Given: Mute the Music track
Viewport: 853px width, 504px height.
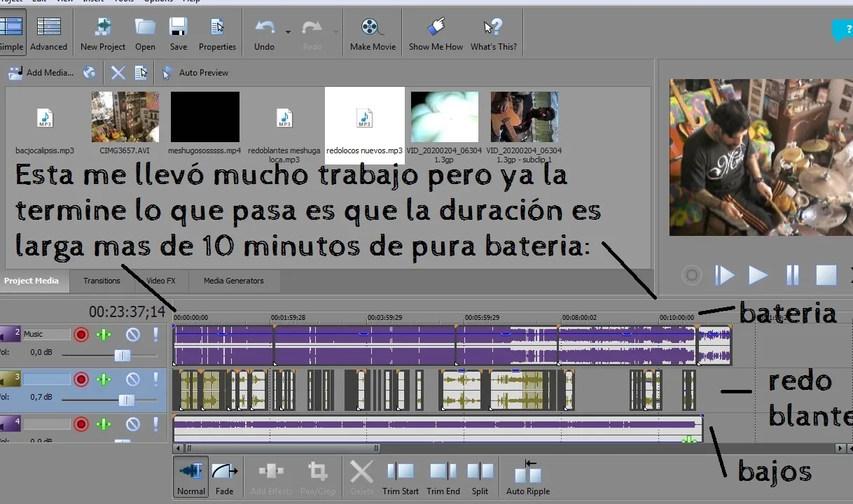Looking at the screenshot, I should pyautogui.click(x=132, y=335).
